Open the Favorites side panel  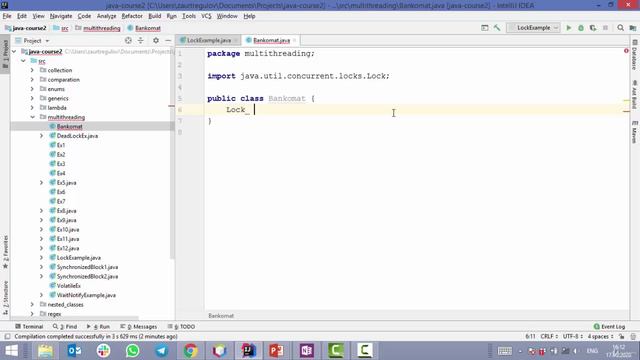point(5,252)
